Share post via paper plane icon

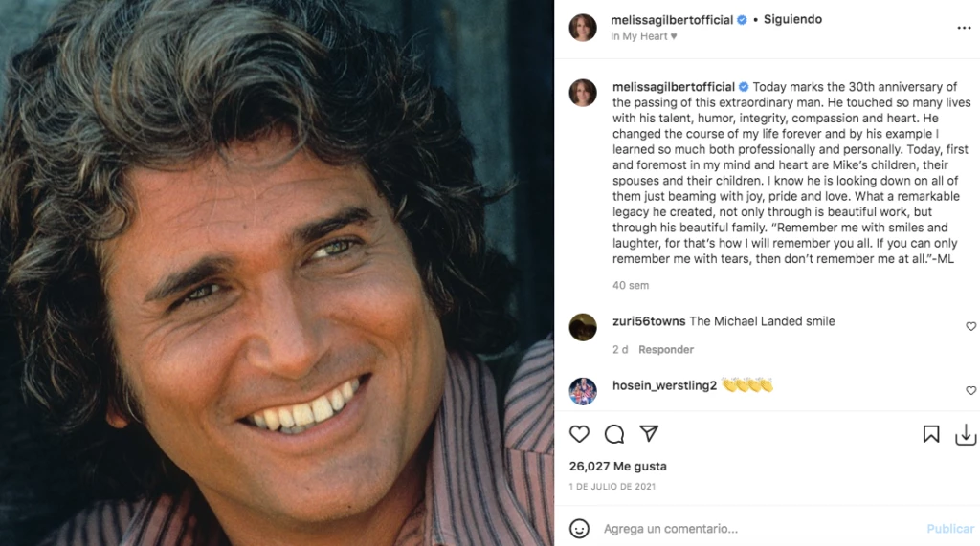[x=649, y=434]
